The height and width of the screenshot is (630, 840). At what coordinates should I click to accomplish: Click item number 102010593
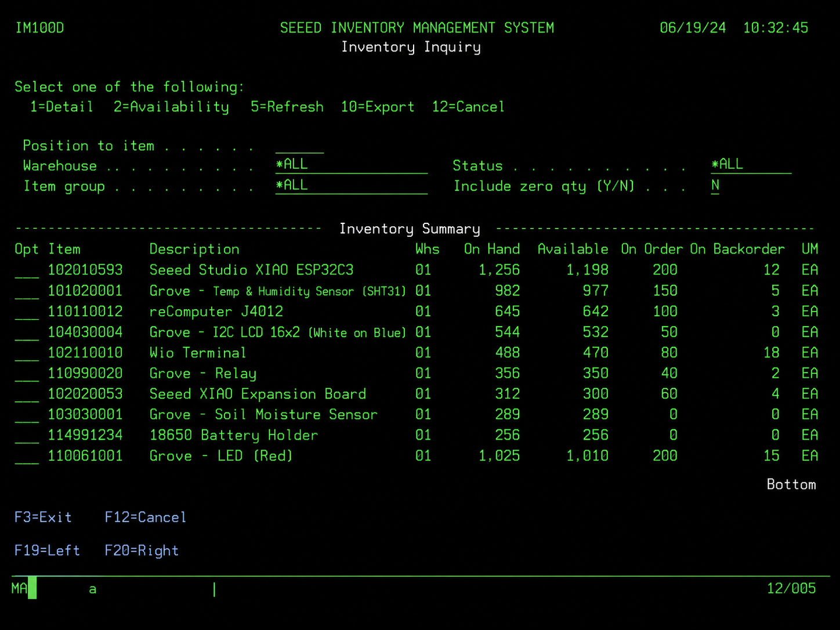[x=85, y=270]
